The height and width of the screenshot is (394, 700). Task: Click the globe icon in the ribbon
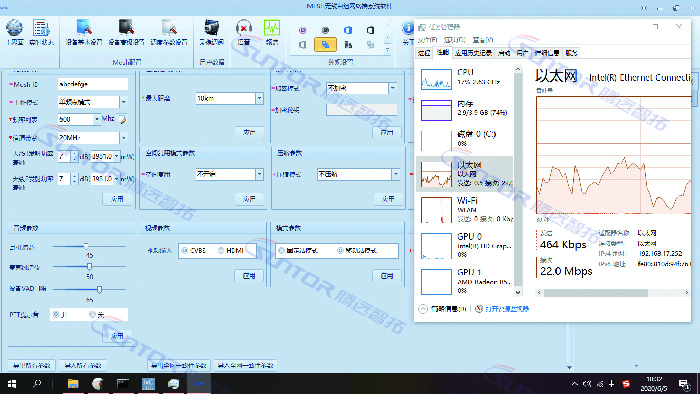coord(14,28)
